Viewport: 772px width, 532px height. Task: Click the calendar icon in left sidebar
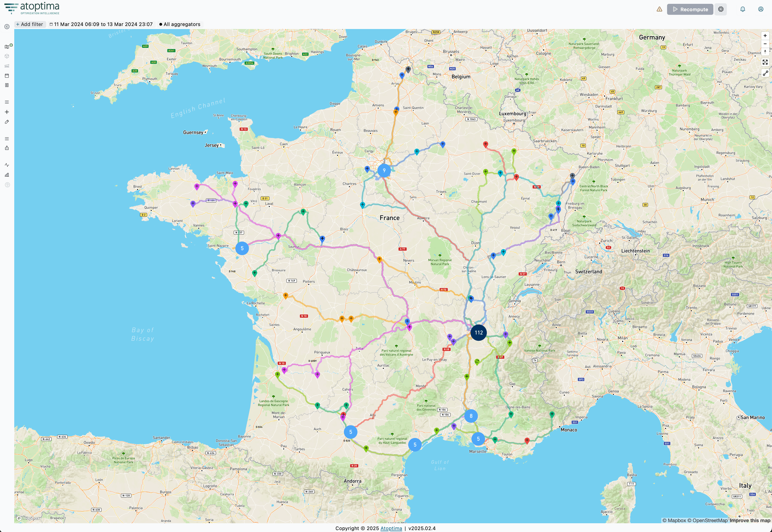click(7, 76)
